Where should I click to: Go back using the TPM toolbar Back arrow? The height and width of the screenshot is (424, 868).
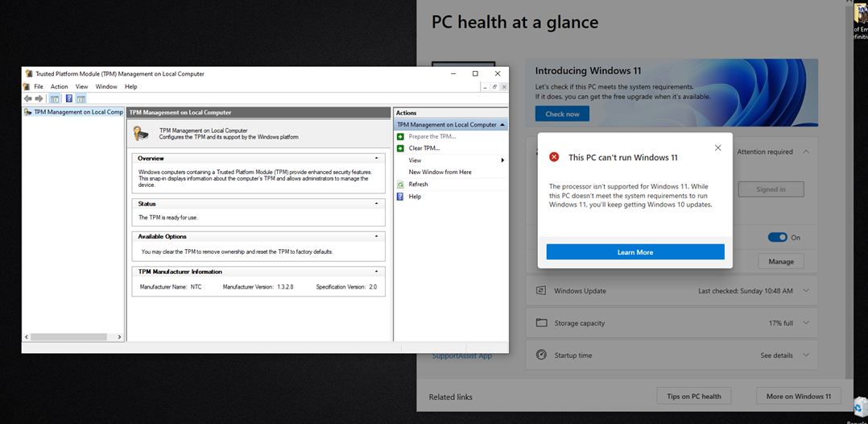pos(27,98)
